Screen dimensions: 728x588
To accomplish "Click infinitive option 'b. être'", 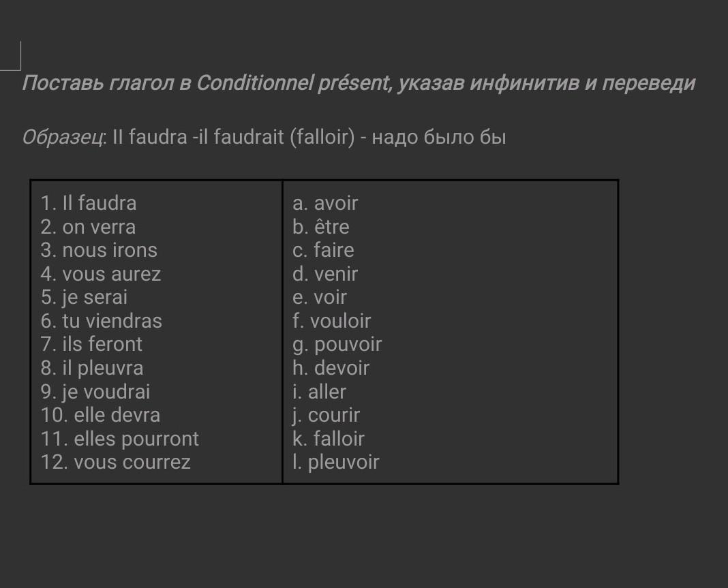I will (320, 227).
